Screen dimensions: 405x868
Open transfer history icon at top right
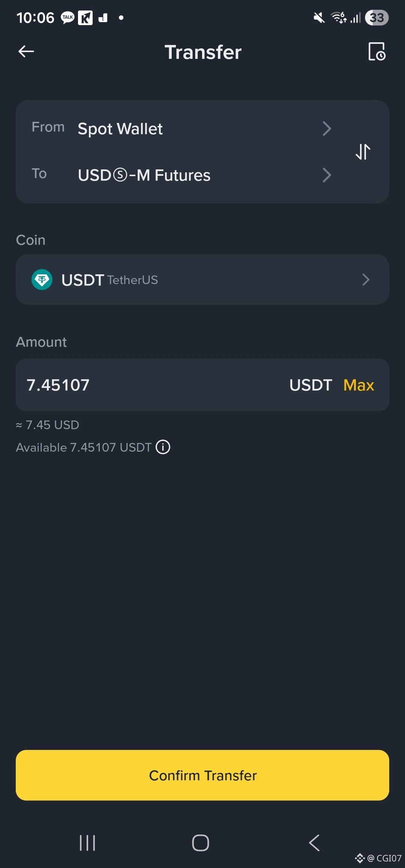tap(377, 52)
